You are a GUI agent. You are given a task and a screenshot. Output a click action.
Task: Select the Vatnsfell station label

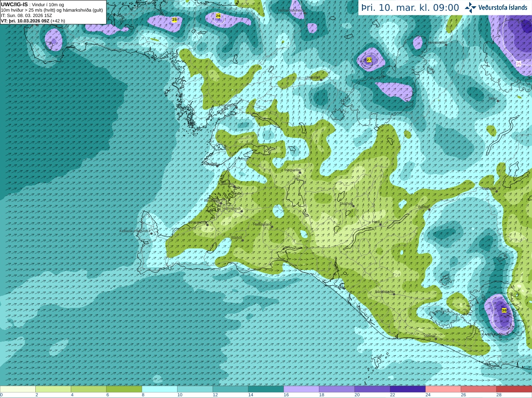tap(489, 189)
